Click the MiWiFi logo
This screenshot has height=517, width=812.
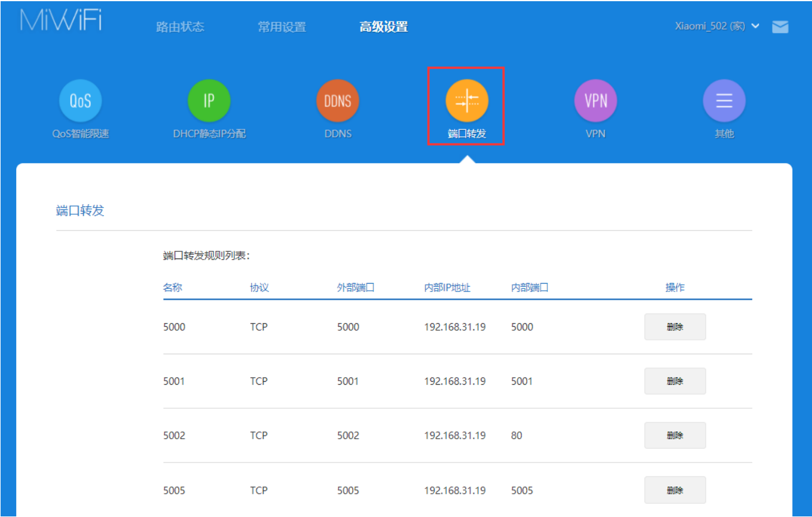(x=61, y=21)
